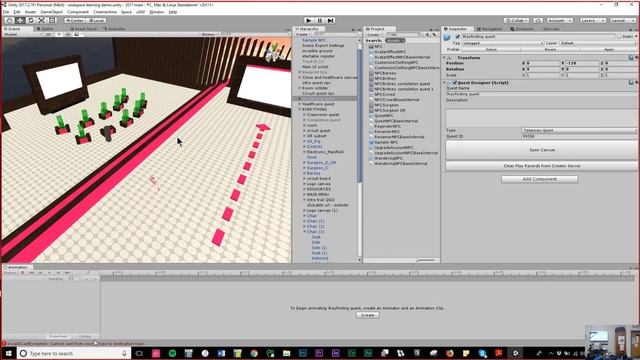
Task: Open the Cinemachine menu
Action: pyautogui.click(x=105, y=12)
